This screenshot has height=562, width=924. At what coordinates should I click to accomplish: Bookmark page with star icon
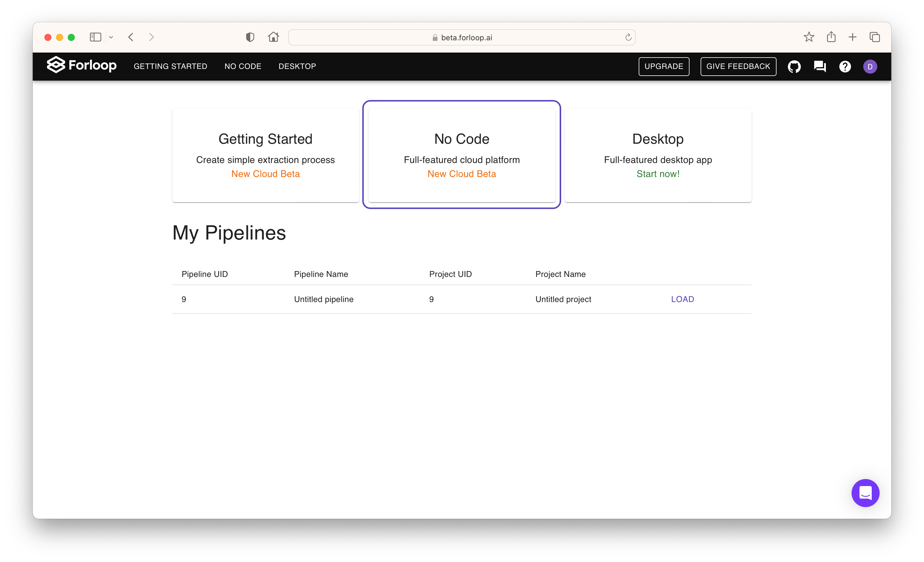(809, 37)
